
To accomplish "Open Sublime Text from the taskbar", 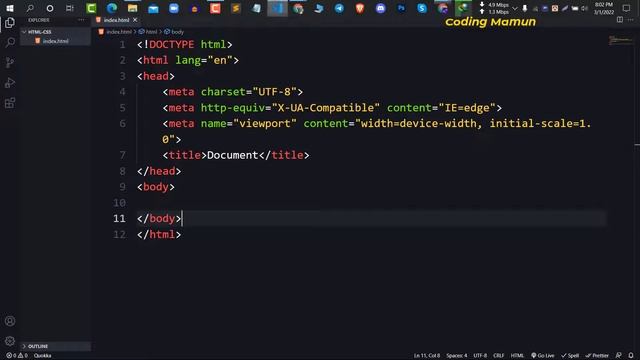I will pos(236,8).
